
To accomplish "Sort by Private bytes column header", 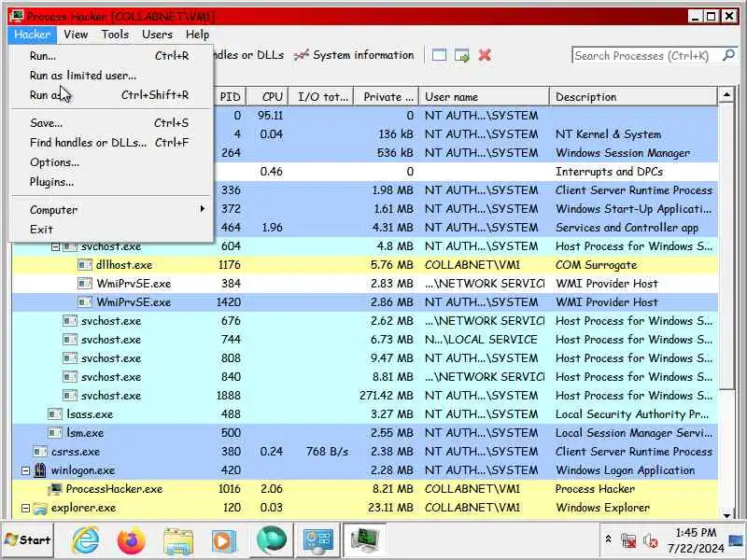I will (x=387, y=97).
